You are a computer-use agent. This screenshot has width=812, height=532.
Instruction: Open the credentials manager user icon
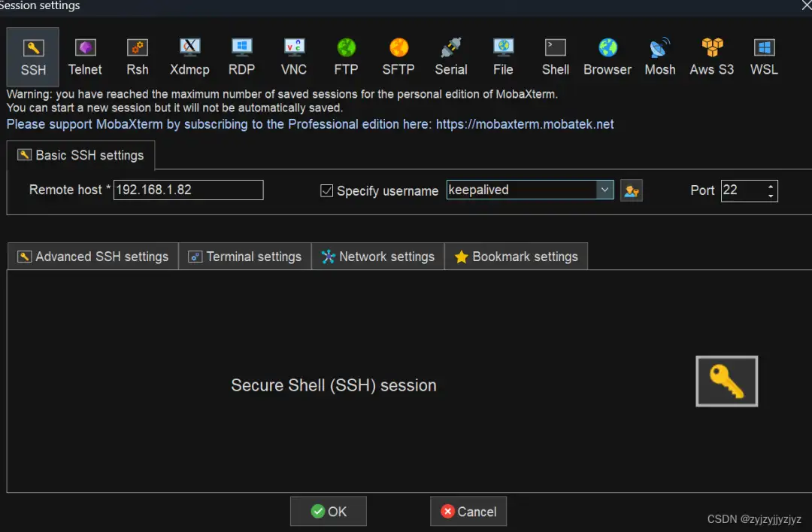631,190
